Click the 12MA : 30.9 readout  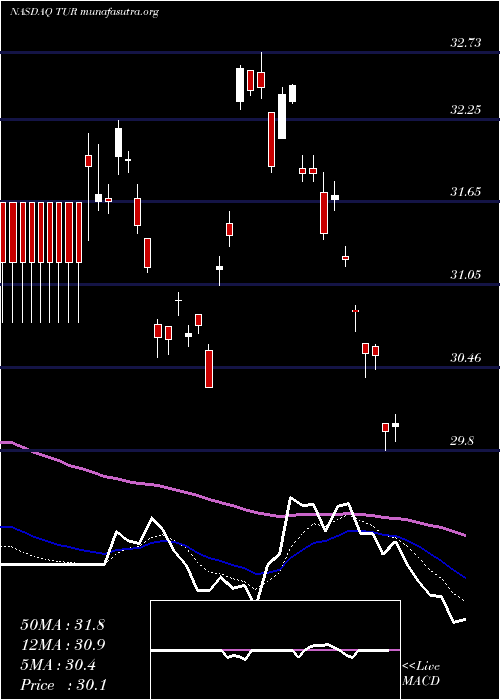[62, 645]
